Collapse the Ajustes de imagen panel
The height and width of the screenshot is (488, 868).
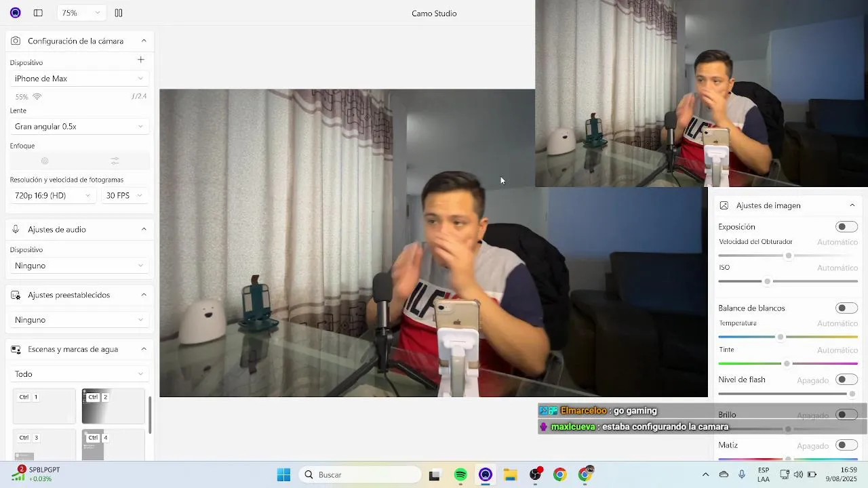[x=852, y=205]
